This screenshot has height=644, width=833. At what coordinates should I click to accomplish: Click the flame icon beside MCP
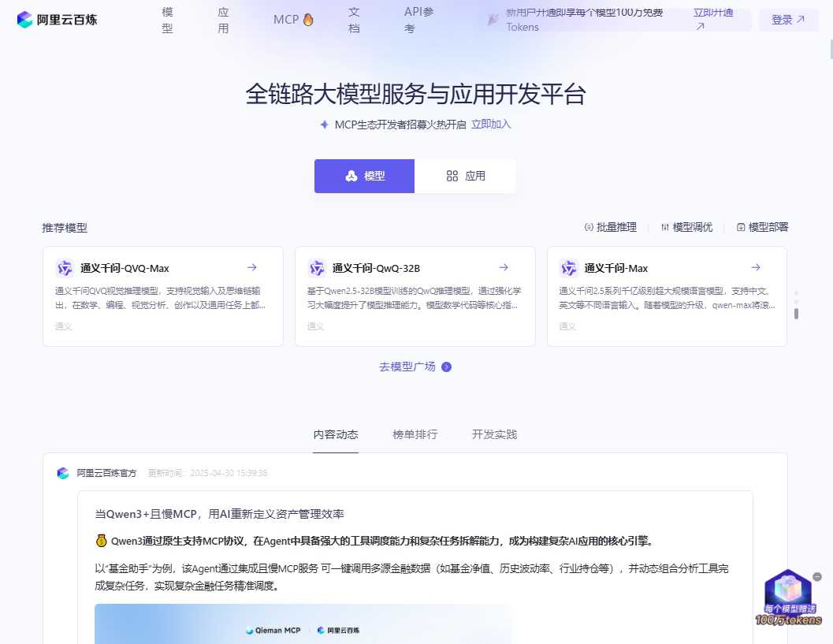[308, 20]
